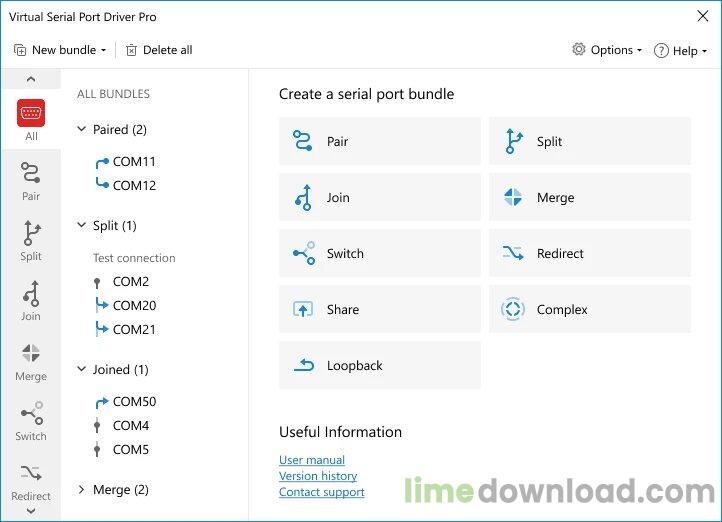
Task: Create a Split bundle
Action: coord(590,141)
